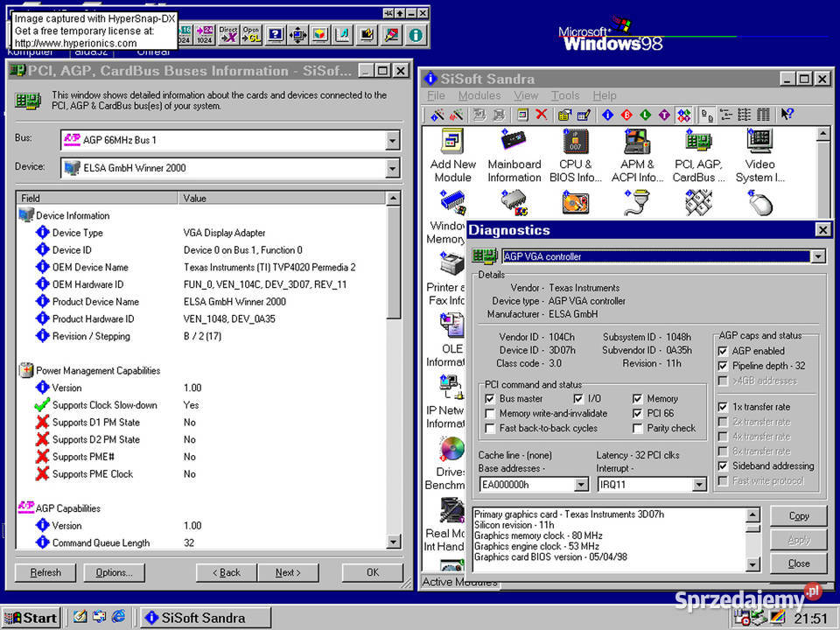The image size is (840, 630).
Task: Toggle the Bus master checkbox
Action: click(x=489, y=399)
